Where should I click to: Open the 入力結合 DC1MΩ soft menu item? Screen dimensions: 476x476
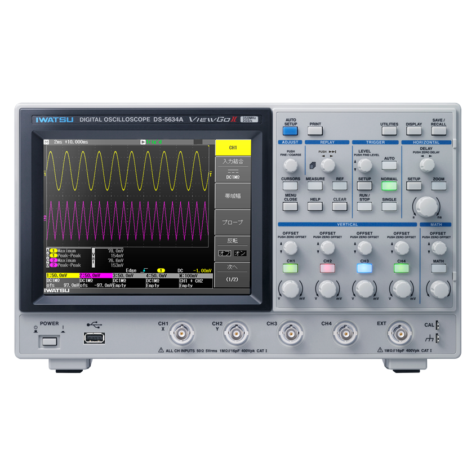pos(233,169)
